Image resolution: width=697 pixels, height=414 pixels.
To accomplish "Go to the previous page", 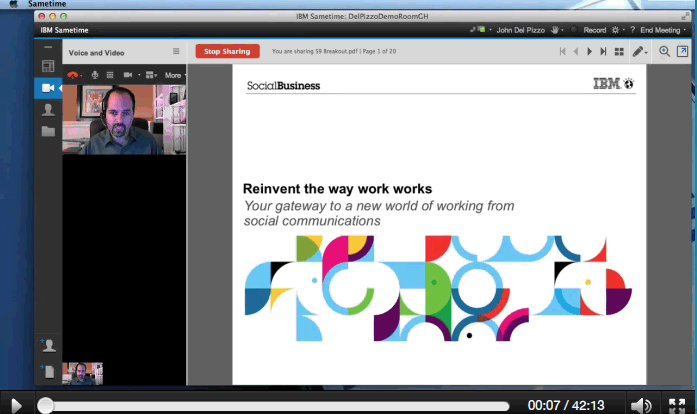I will (576, 52).
